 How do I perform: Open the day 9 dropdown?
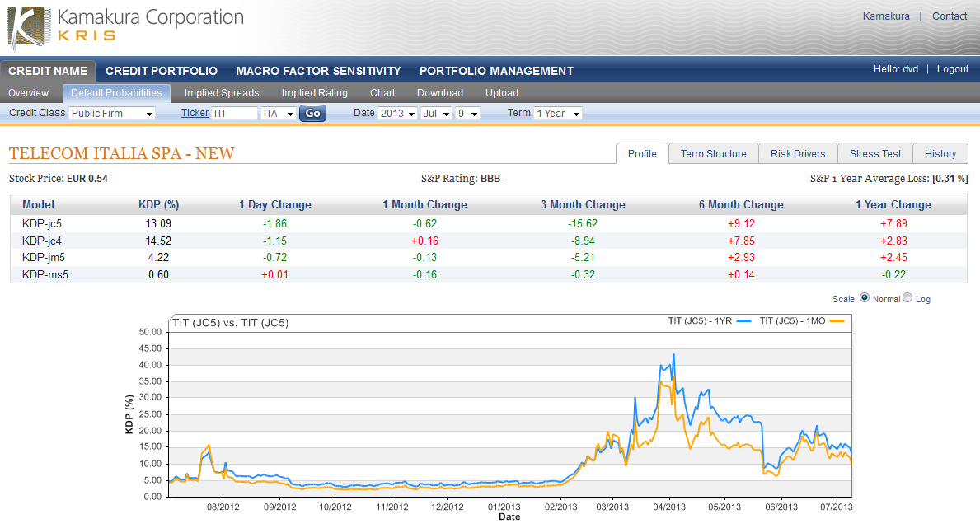[x=467, y=113]
